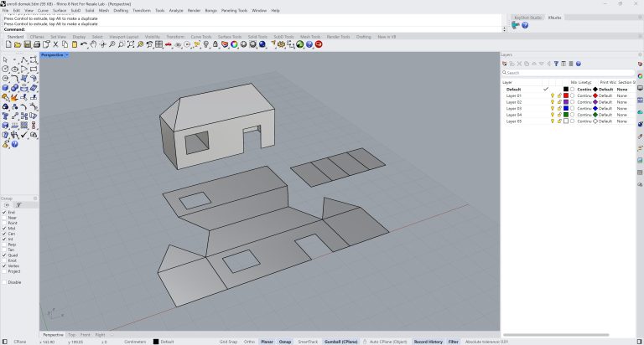Toggle the Vertex osnap checkbox
644x345 pixels.
4,265
